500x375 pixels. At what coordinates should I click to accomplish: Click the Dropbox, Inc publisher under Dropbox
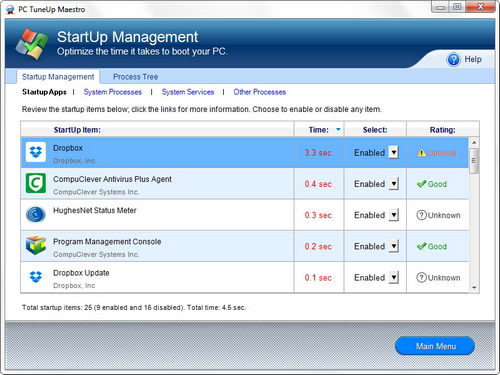coord(74,161)
